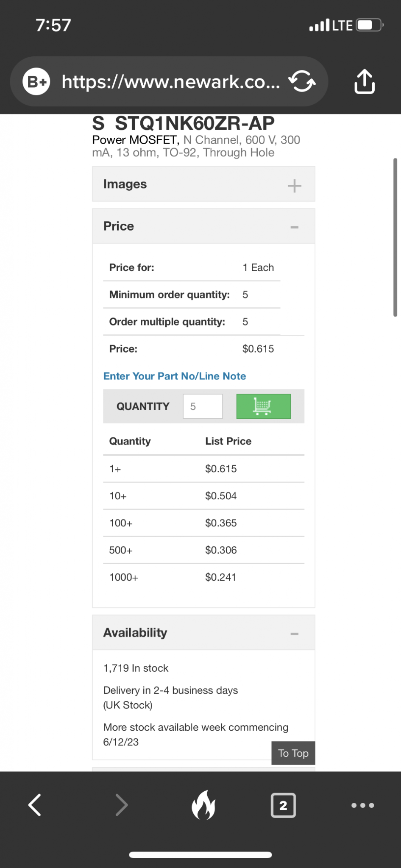
Task: Tap the Availability section header
Action: click(203, 632)
